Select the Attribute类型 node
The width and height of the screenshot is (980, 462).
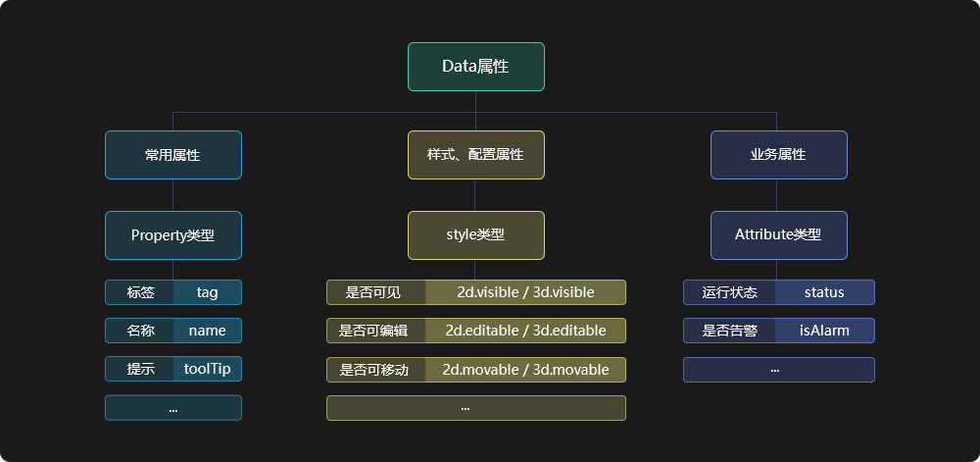tap(779, 235)
